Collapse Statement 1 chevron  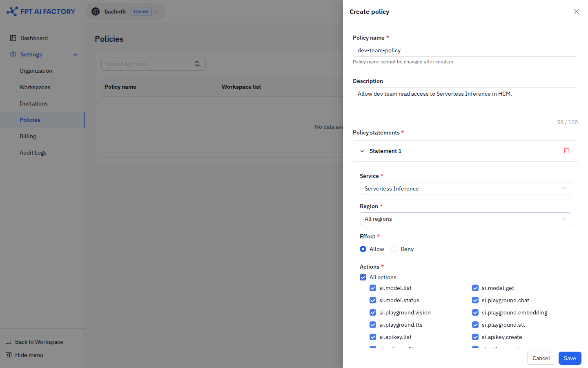(362, 151)
